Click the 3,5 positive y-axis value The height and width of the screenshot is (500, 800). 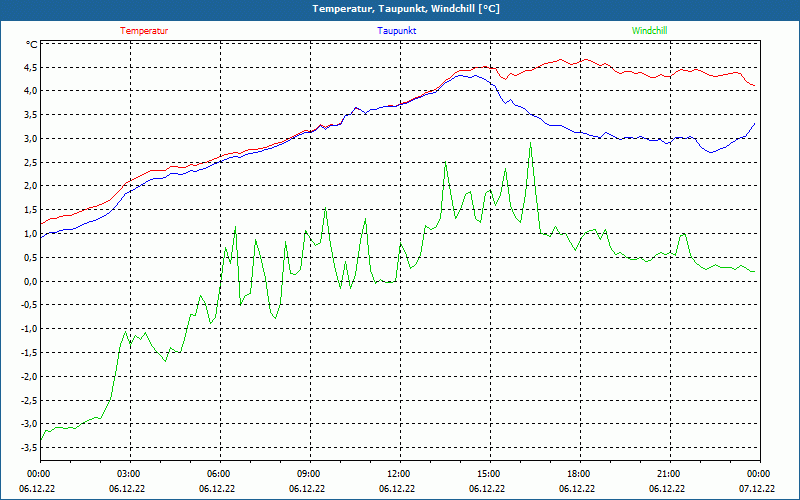pos(31,115)
